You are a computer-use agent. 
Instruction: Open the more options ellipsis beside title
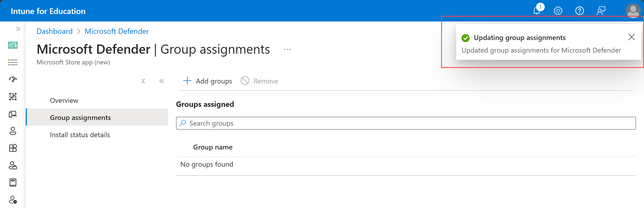coord(287,49)
